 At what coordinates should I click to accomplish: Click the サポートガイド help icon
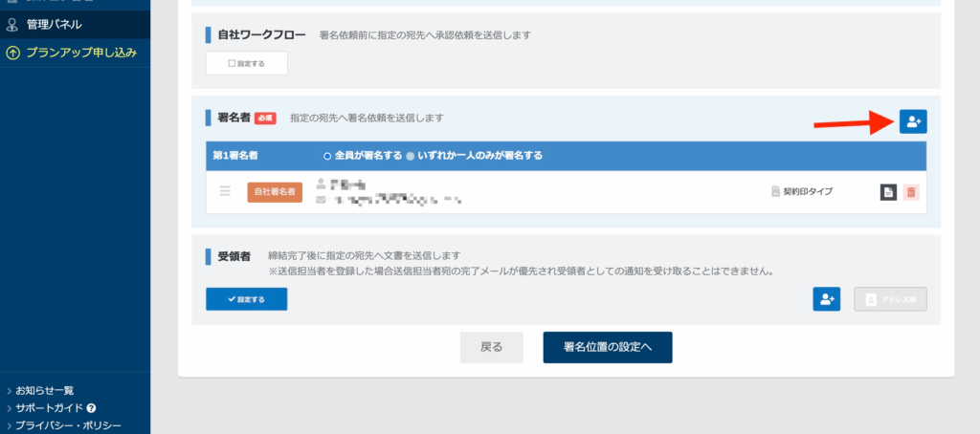click(91, 408)
